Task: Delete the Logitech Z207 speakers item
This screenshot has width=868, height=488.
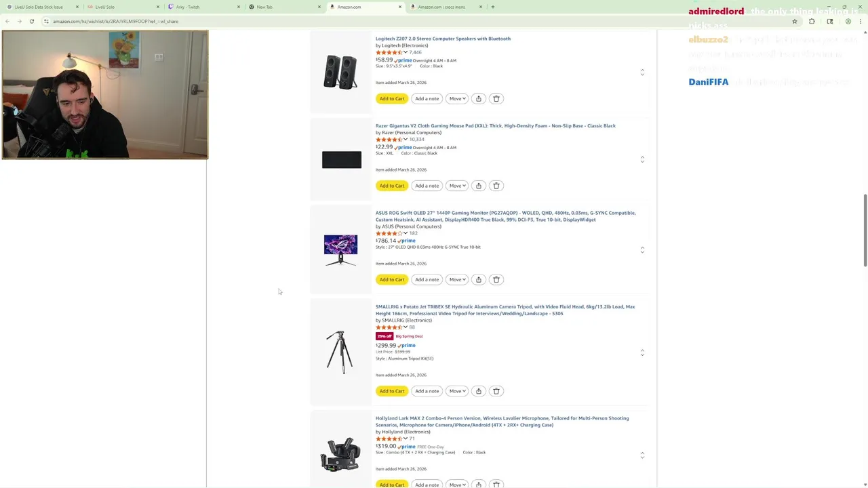Action: click(x=496, y=99)
